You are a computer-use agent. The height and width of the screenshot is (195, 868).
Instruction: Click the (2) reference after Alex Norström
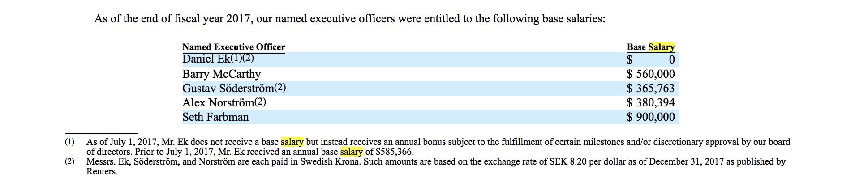[260, 102]
